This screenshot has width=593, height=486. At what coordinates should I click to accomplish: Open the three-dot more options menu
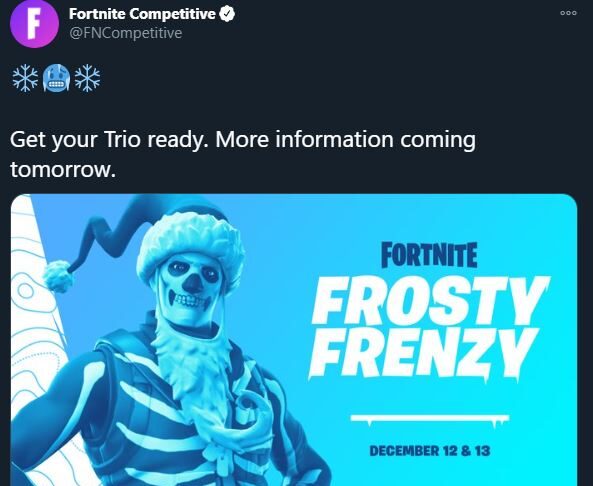[568, 13]
